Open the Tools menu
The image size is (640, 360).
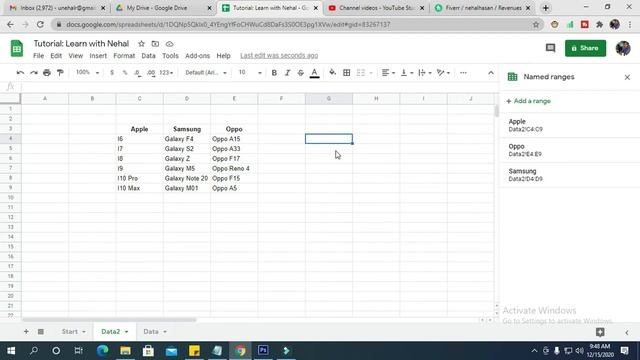coord(170,56)
